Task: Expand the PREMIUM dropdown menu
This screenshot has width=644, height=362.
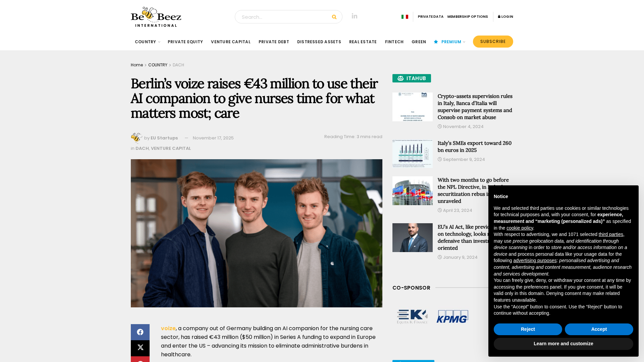Action: click(449, 42)
